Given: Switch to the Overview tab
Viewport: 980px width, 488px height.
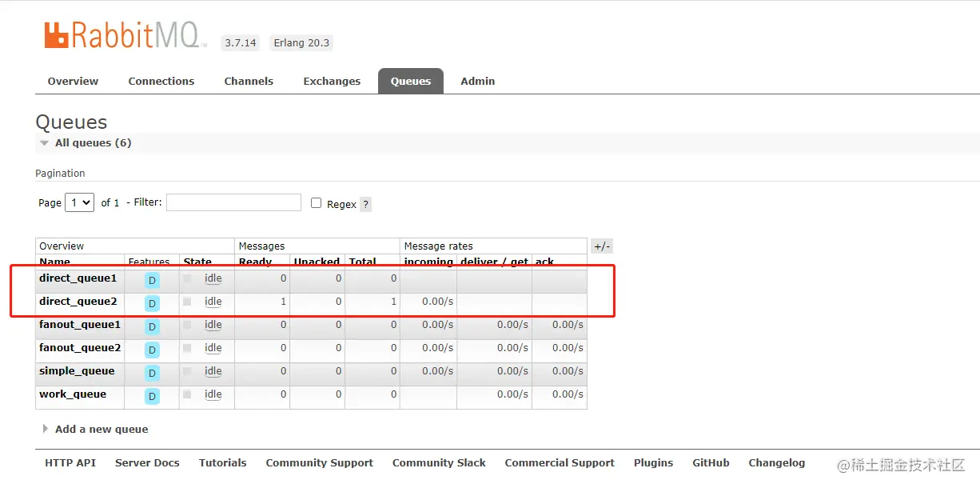Looking at the screenshot, I should (x=73, y=81).
